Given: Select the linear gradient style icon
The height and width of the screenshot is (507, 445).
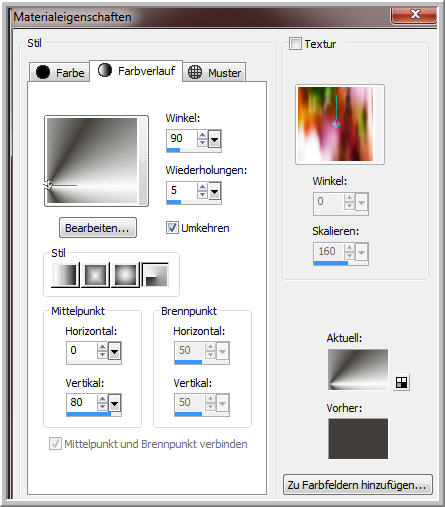Looking at the screenshot, I should click(65, 275).
